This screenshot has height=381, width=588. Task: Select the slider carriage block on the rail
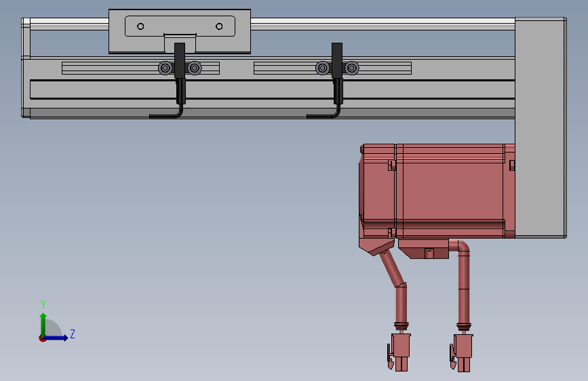(180, 31)
